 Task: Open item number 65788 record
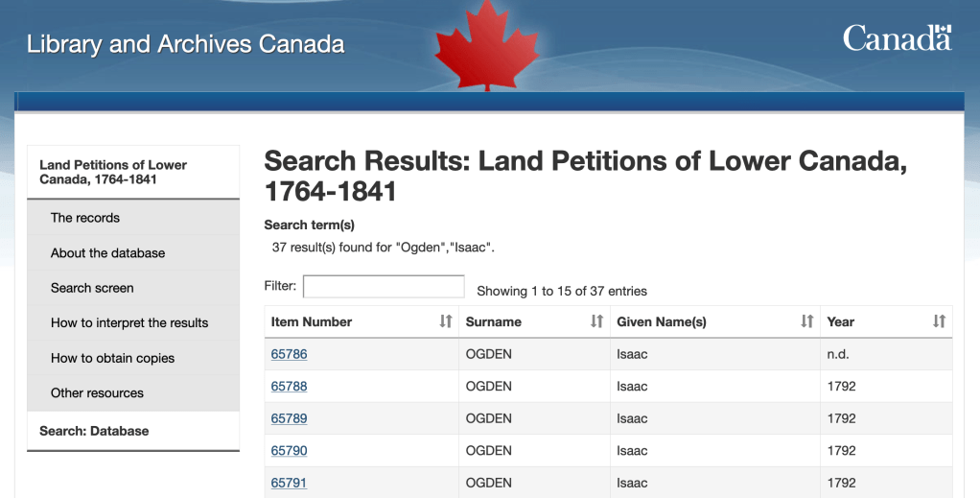click(x=289, y=387)
